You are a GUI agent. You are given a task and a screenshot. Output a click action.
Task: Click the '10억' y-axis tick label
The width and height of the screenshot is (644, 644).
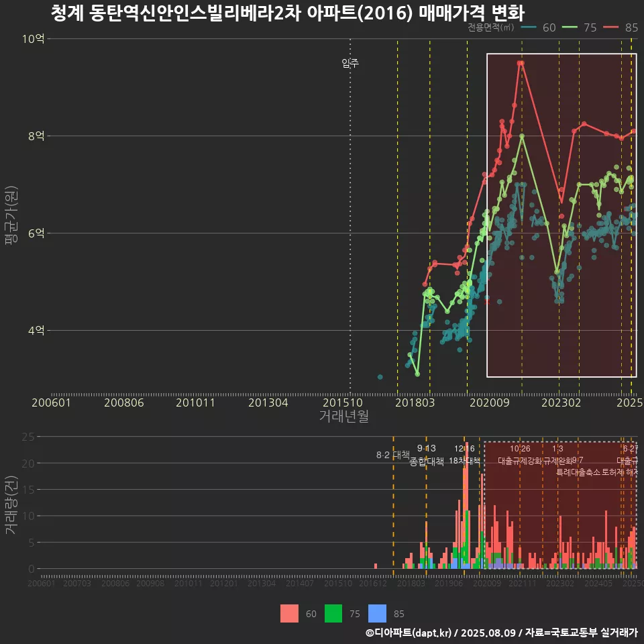coord(34,39)
